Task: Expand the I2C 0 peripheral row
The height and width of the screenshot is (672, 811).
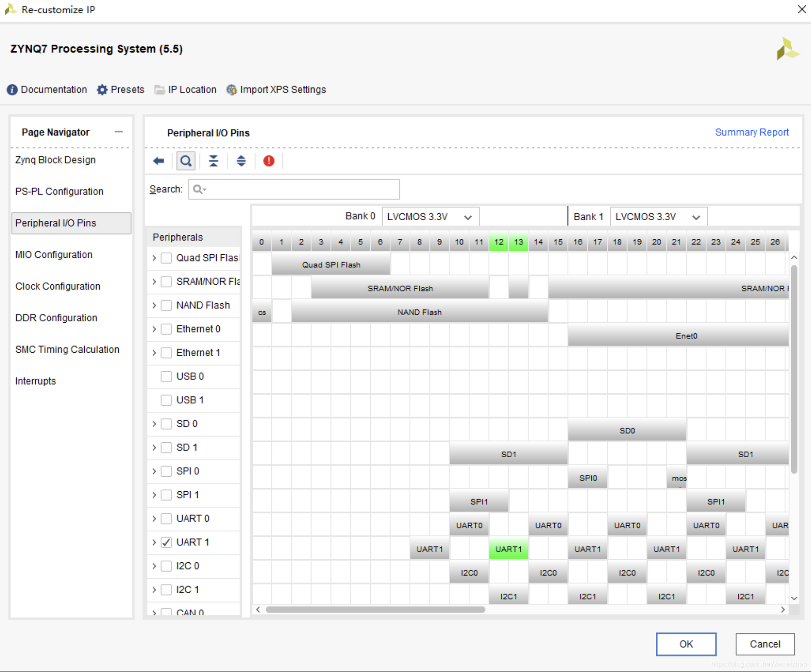Action: [154, 566]
